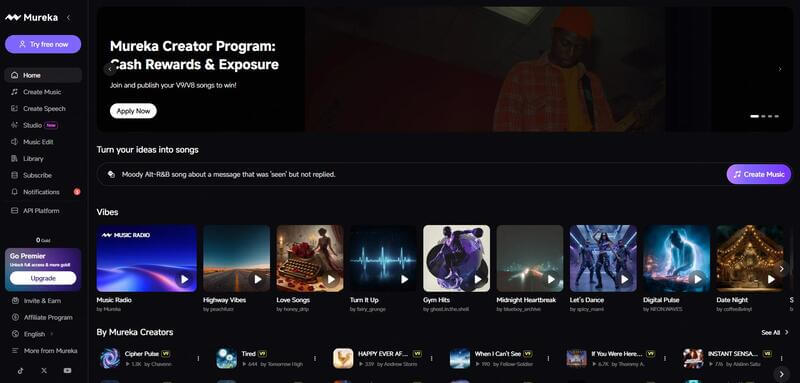Image resolution: width=800 pixels, height=383 pixels.
Task: Click the Cipher Pulse song title
Action: coord(141,353)
